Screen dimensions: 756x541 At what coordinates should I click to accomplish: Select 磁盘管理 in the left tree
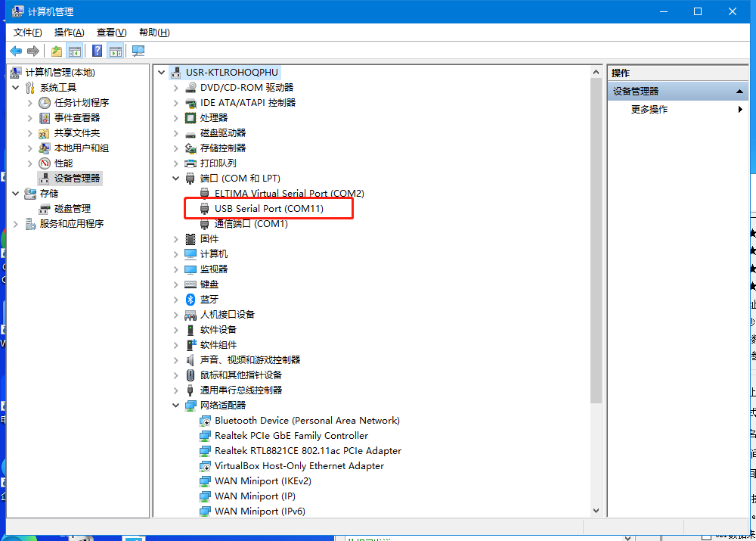coord(73,208)
